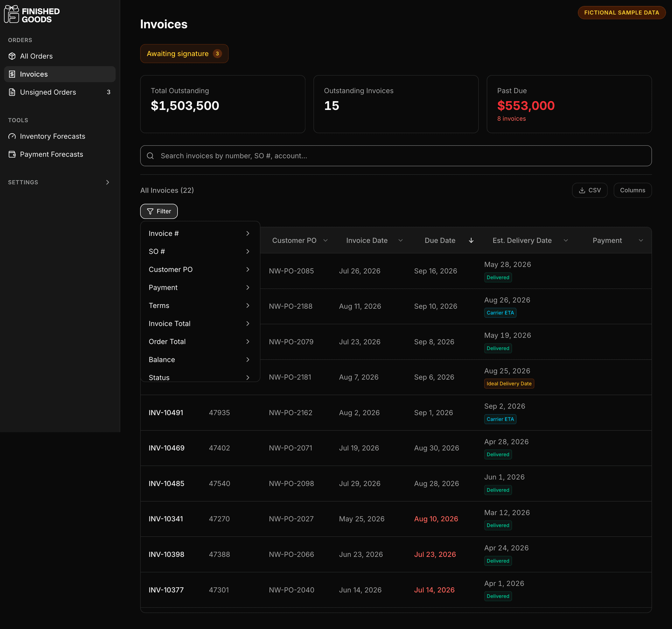Click the Unsigned Orders document icon
Screen dimensions: 672x629
(x=12, y=92)
